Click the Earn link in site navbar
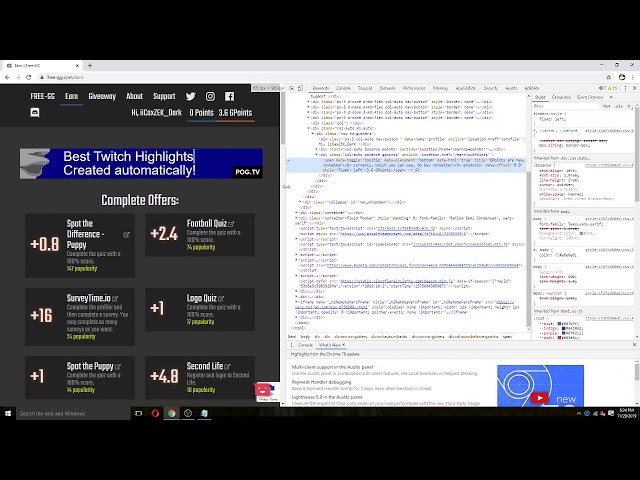The image size is (640, 480). coord(71,97)
